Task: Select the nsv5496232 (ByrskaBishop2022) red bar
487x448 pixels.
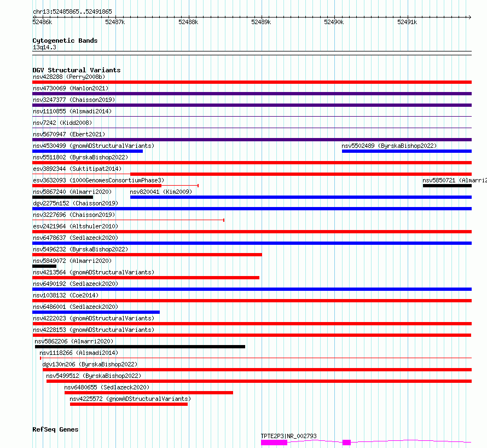Action: click(147, 255)
